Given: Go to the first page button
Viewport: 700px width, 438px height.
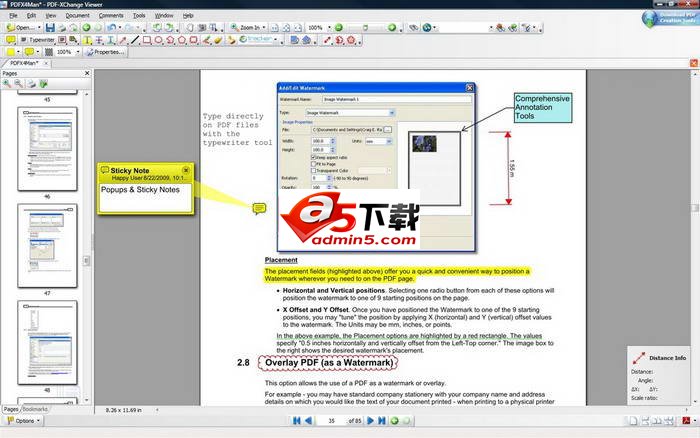Looking at the screenshot, I should point(296,421).
